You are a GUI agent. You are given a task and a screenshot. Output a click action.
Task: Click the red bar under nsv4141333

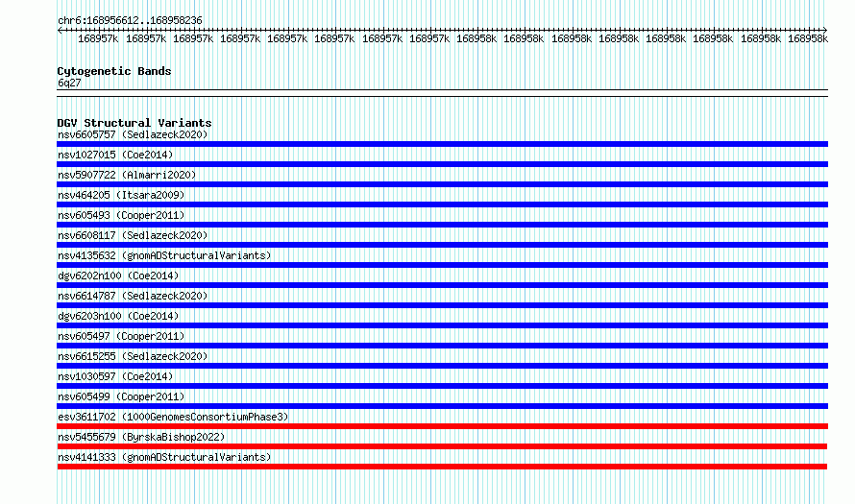click(x=442, y=467)
